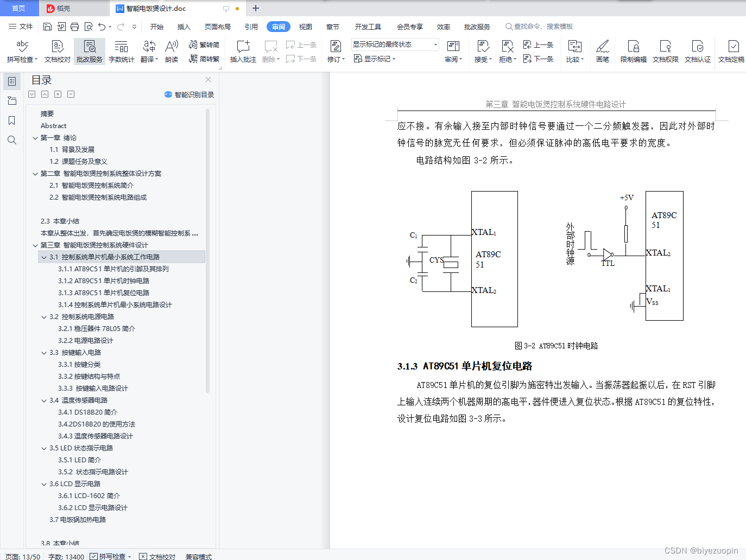Accept change with 接受 button

tap(483, 52)
